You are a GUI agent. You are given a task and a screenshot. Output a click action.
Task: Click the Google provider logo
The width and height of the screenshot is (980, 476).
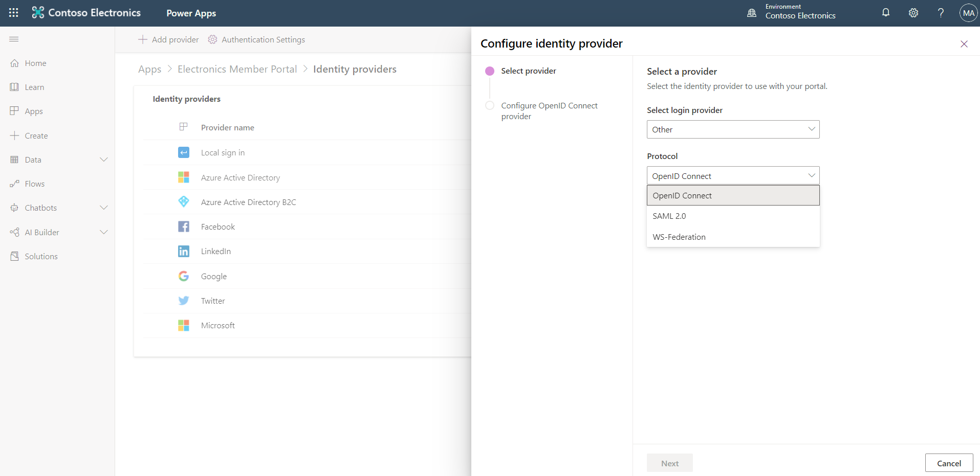[x=184, y=276]
